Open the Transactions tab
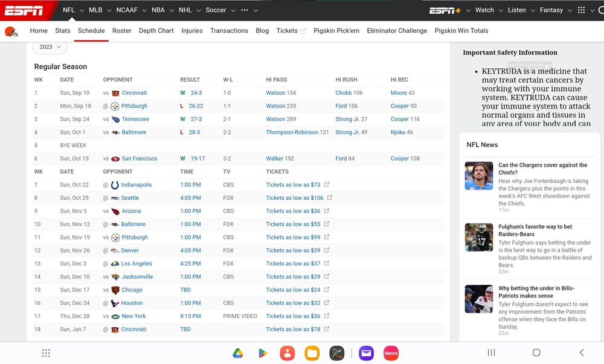The width and height of the screenshot is (604, 364). point(229,31)
